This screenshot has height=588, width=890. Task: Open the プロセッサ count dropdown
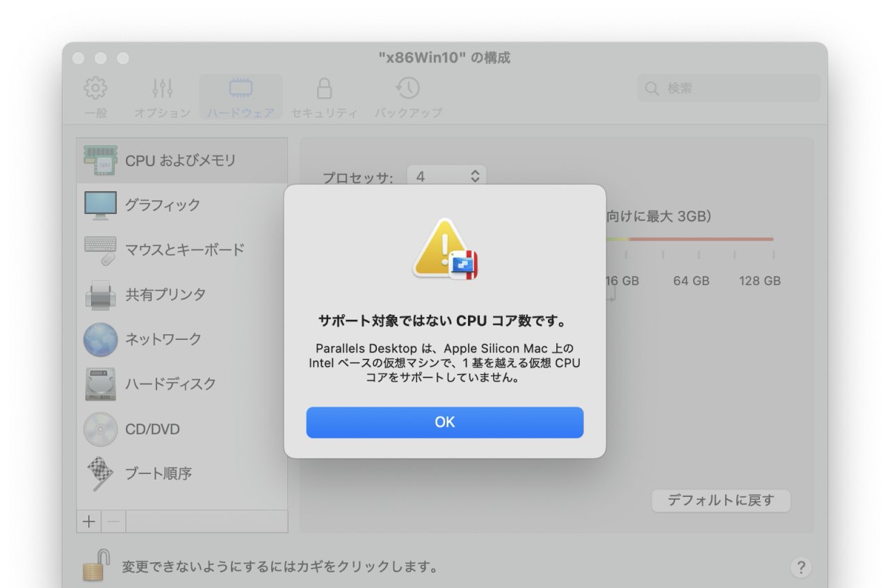click(447, 177)
